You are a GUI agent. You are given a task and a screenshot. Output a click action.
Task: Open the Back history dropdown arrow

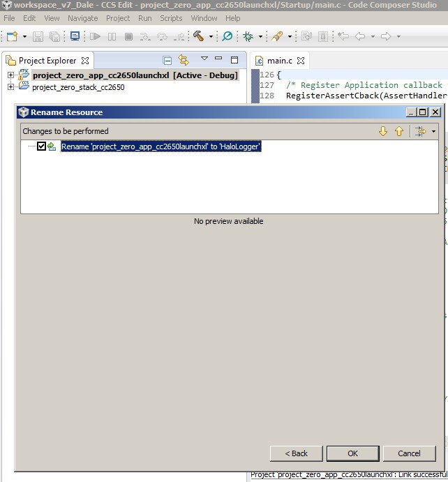tap(373, 36)
